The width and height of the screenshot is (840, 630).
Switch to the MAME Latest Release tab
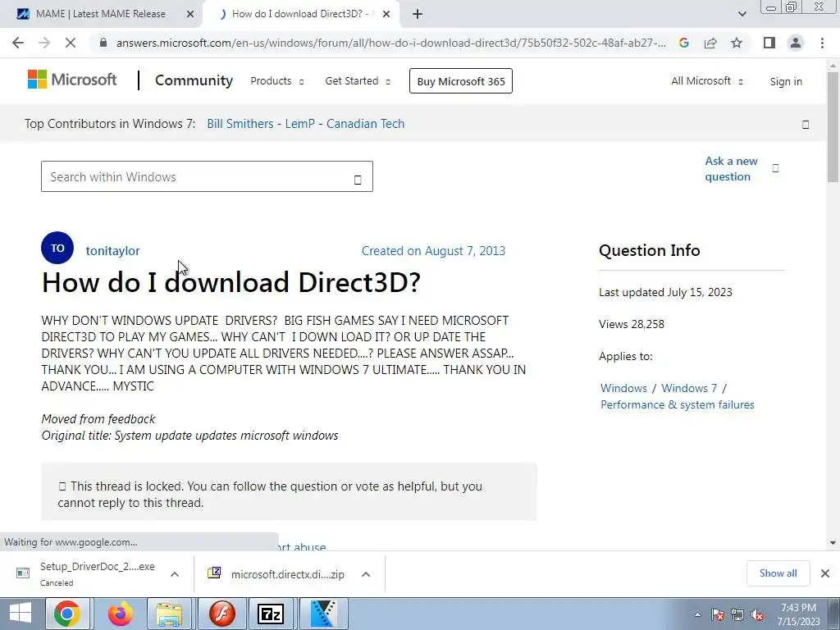click(101, 14)
